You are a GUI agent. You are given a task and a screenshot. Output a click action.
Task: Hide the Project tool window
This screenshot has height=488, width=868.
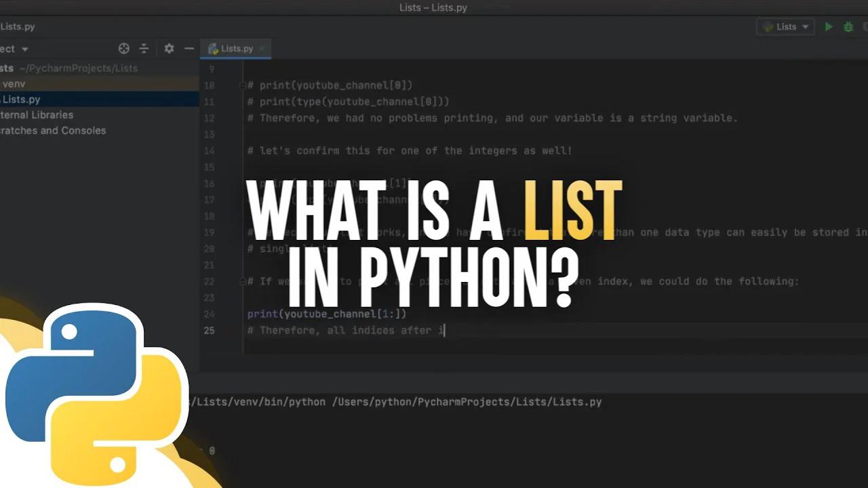[188, 48]
